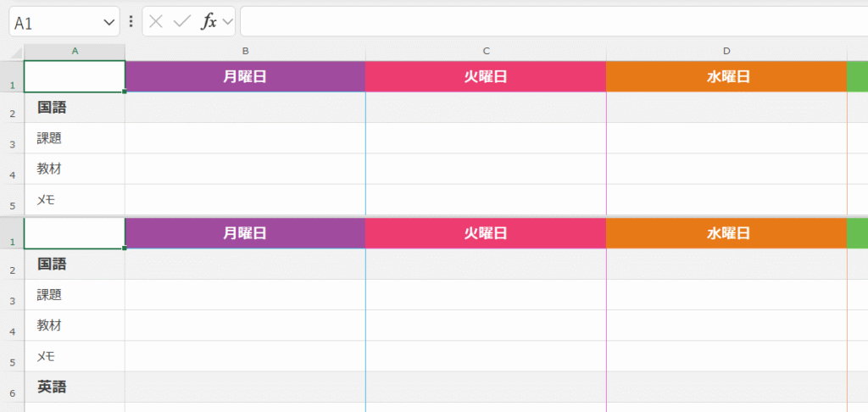Select the 課題 cell in the upper pane
Viewport: 868px width, 412px height.
click(x=75, y=138)
